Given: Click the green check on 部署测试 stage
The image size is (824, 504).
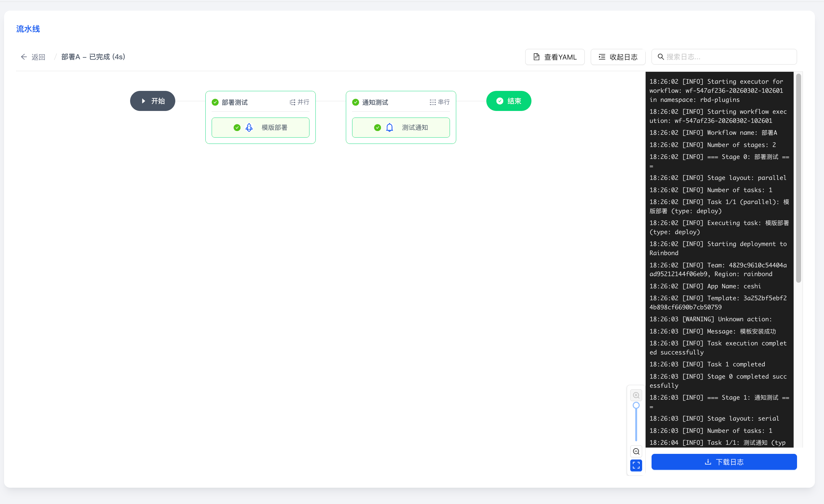Looking at the screenshot, I should click(215, 102).
